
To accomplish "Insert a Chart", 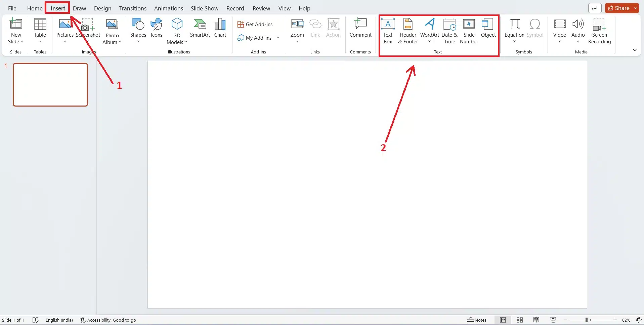I will coord(220,29).
